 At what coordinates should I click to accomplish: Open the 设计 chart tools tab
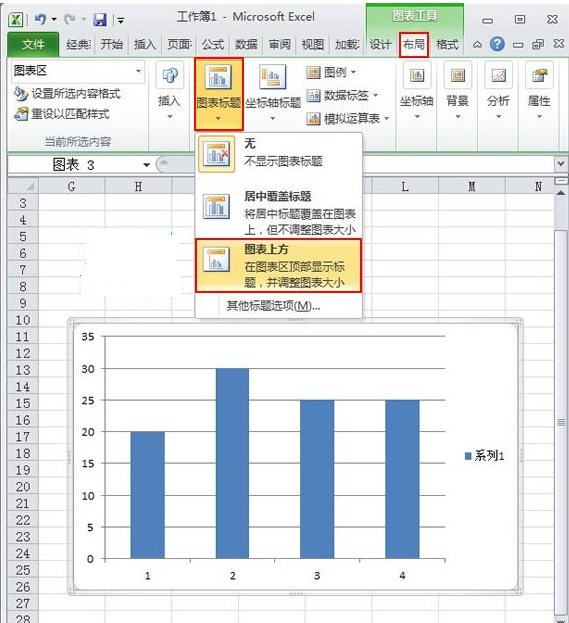pyautogui.click(x=380, y=44)
